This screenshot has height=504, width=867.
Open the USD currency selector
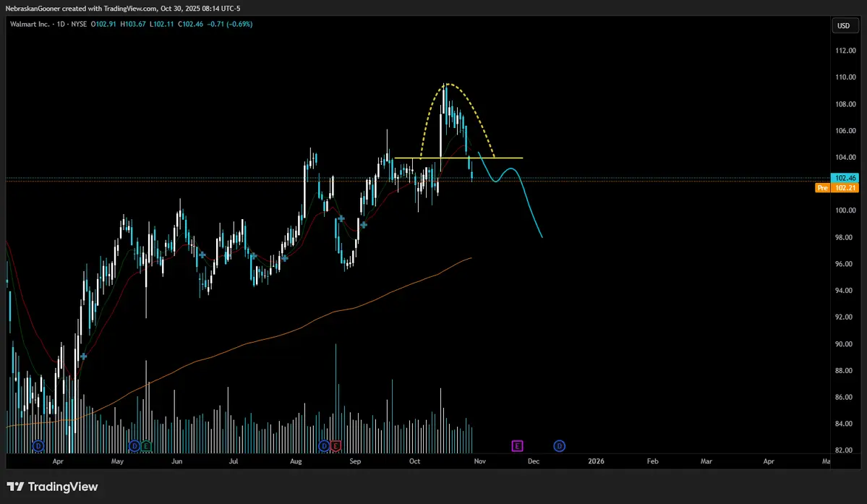click(843, 25)
